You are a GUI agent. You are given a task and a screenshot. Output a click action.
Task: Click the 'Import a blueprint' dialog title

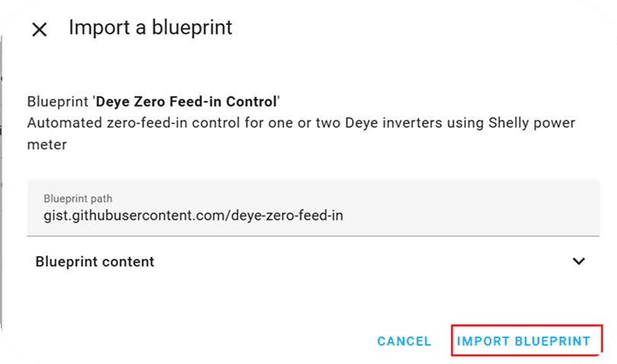click(150, 28)
